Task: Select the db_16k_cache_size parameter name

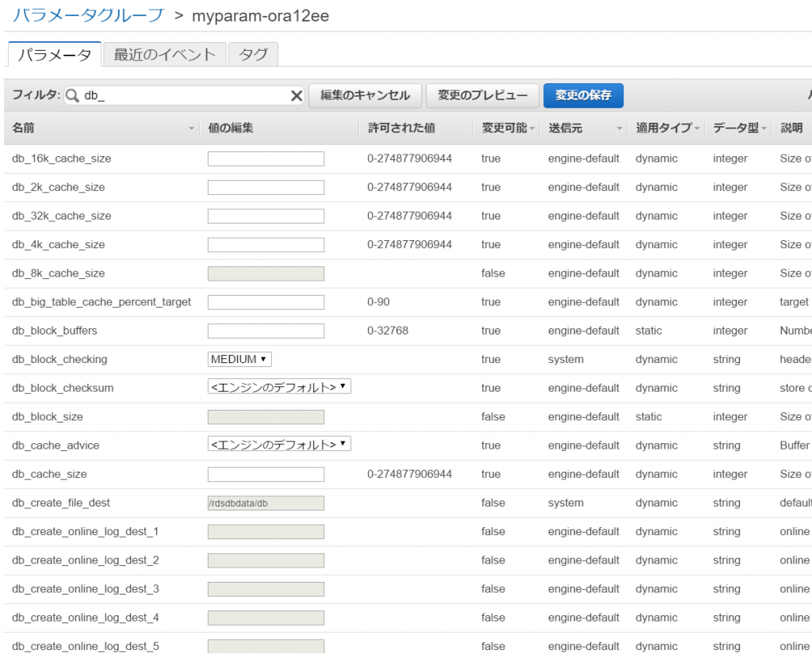Action: pos(62,159)
